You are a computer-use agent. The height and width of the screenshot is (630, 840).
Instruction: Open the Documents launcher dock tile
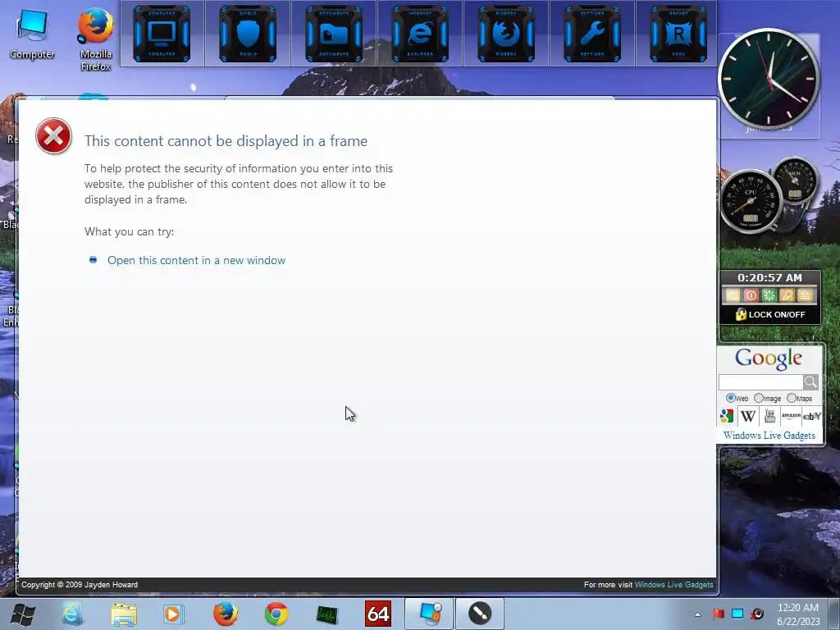[334, 34]
